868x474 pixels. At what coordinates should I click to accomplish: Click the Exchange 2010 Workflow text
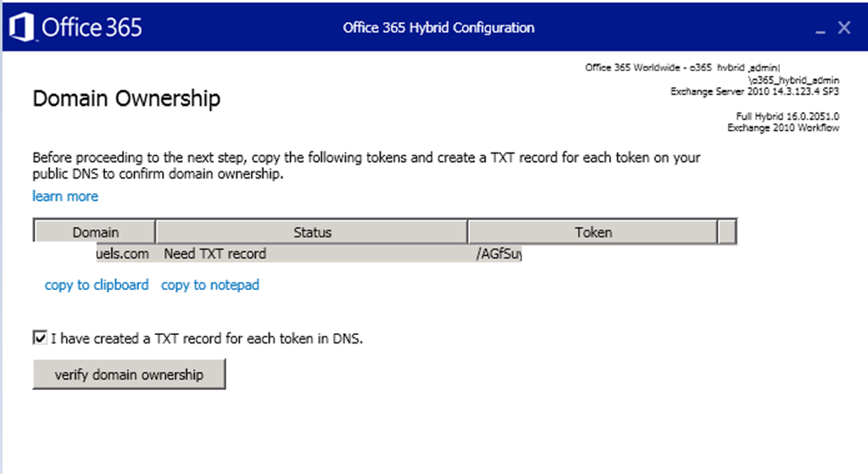782,128
